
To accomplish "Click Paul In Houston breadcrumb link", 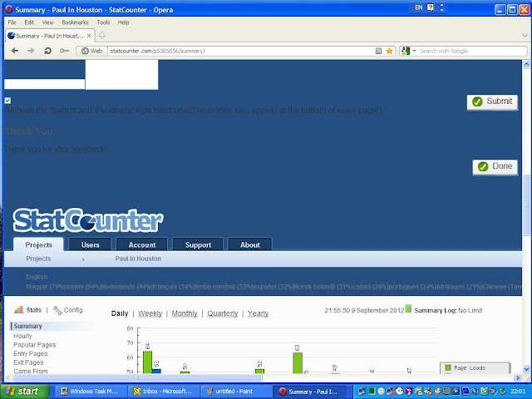I will [x=138, y=259].
